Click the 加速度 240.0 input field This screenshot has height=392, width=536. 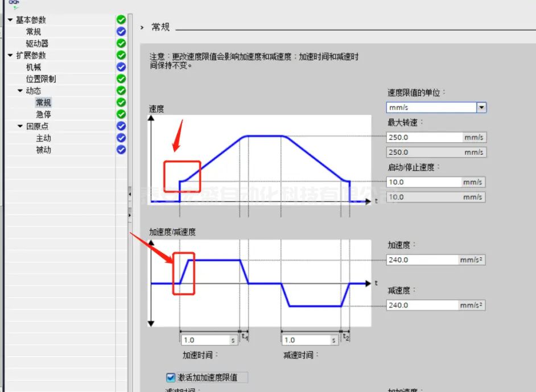point(422,260)
